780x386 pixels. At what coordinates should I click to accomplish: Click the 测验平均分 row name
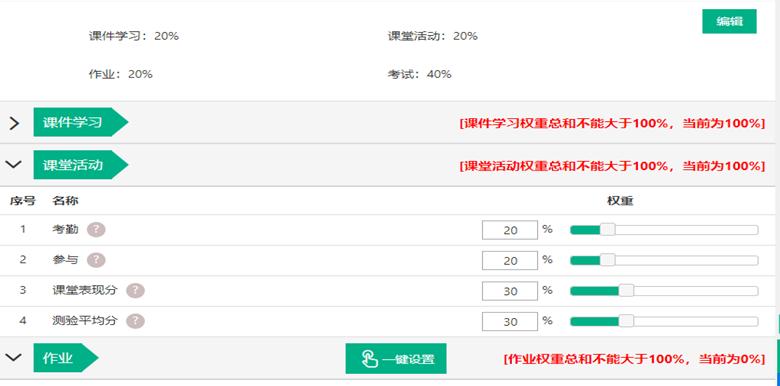[85, 321]
